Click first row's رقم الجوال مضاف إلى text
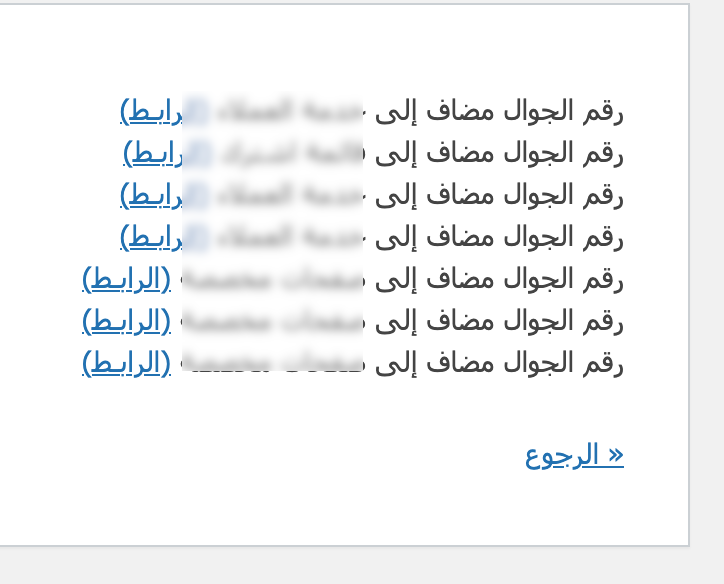The image size is (724, 584). (x=500, y=111)
